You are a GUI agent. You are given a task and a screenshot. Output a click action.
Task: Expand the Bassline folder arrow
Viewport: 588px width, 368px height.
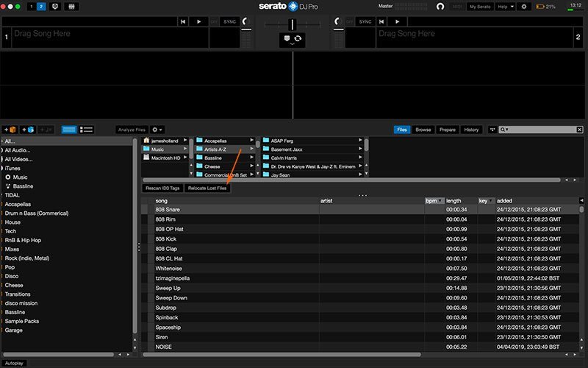(251, 158)
